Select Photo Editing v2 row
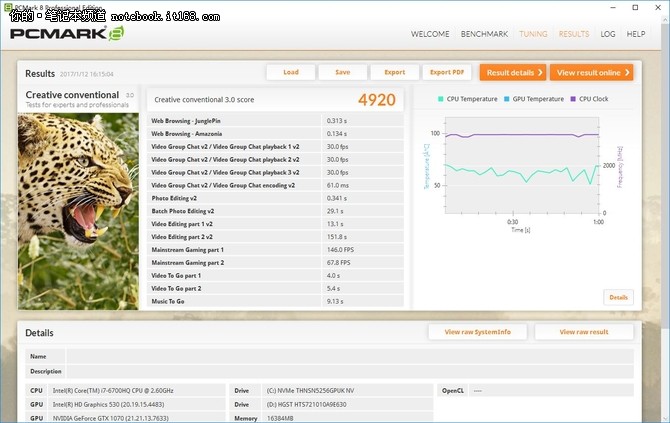 275,198
